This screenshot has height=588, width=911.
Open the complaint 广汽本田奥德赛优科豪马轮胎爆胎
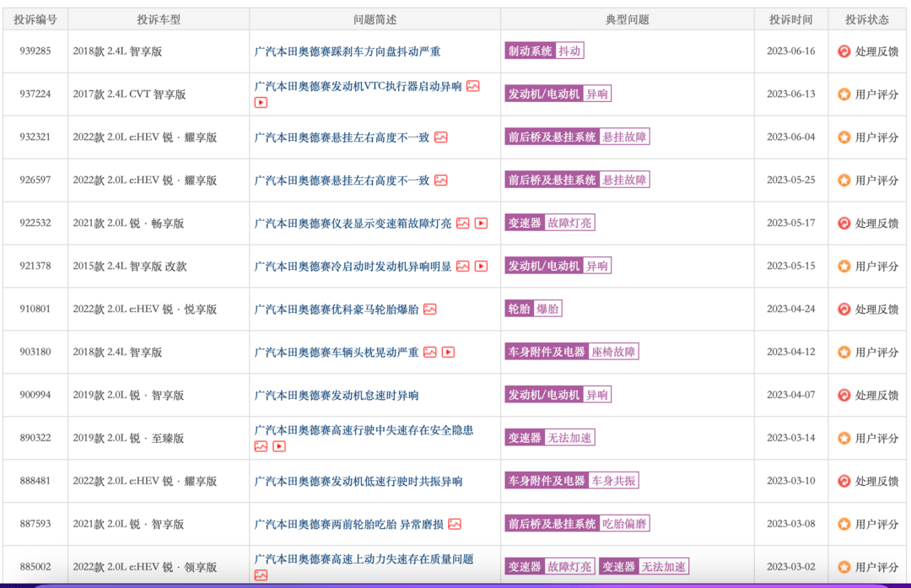[337, 310]
